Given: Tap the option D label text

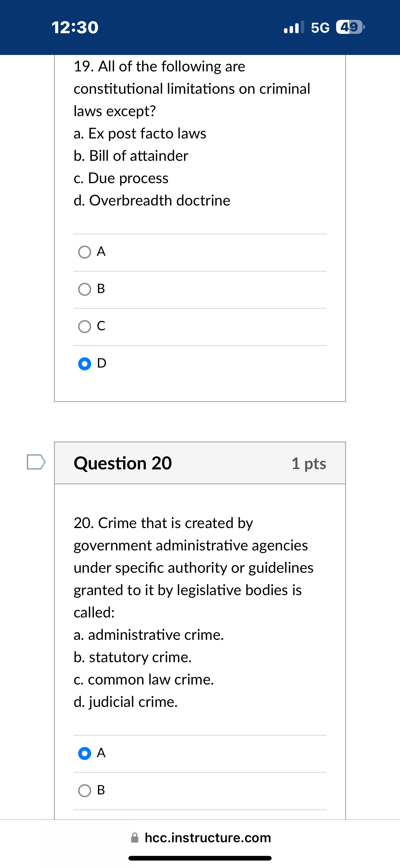Looking at the screenshot, I should (x=102, y=364).
